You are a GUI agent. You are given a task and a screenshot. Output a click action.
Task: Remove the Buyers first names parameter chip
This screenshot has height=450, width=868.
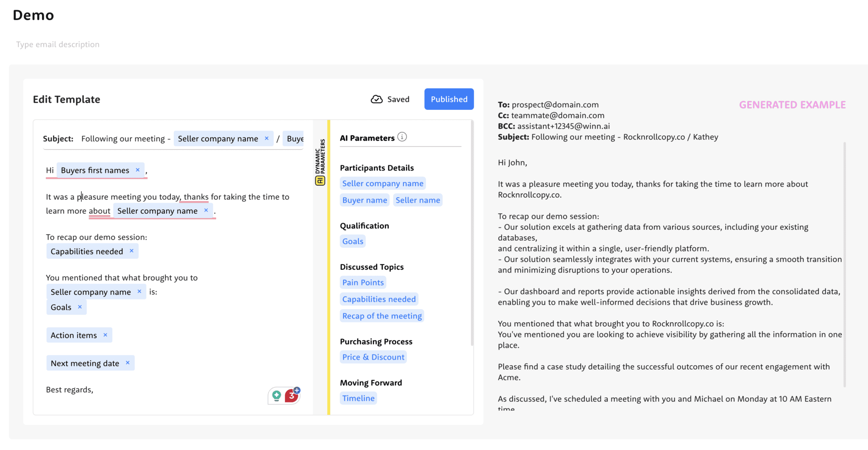point(138,170)
